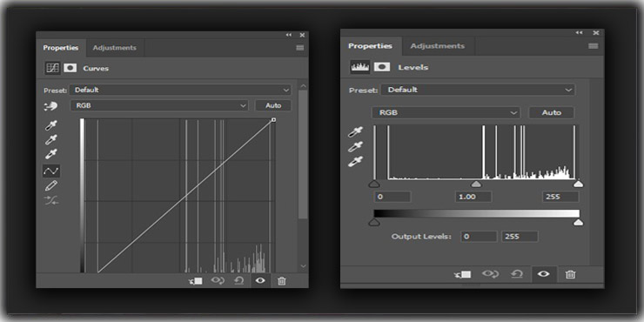Open the Levels Preset dropdown
This screenshot has width=644, height=322.
[478, 90]
